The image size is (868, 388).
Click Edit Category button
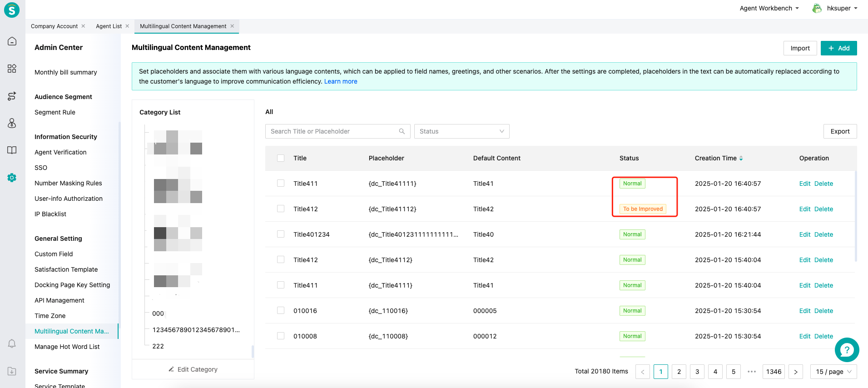193,369
